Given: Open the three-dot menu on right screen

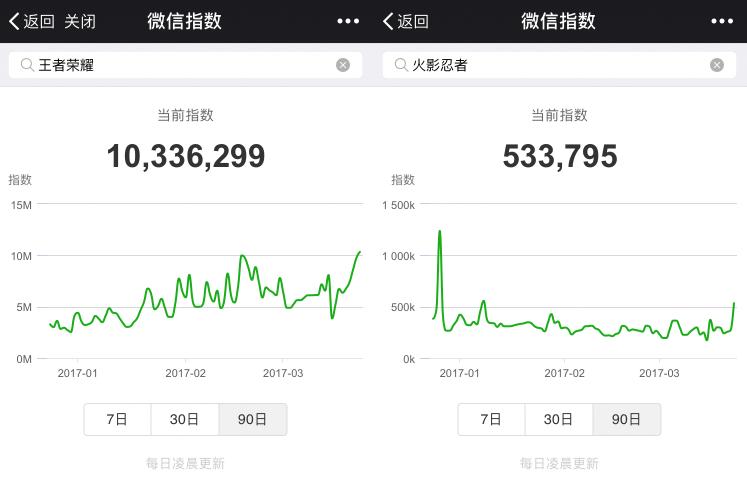Looking at the screenshot, I should (x=722, y=21).
